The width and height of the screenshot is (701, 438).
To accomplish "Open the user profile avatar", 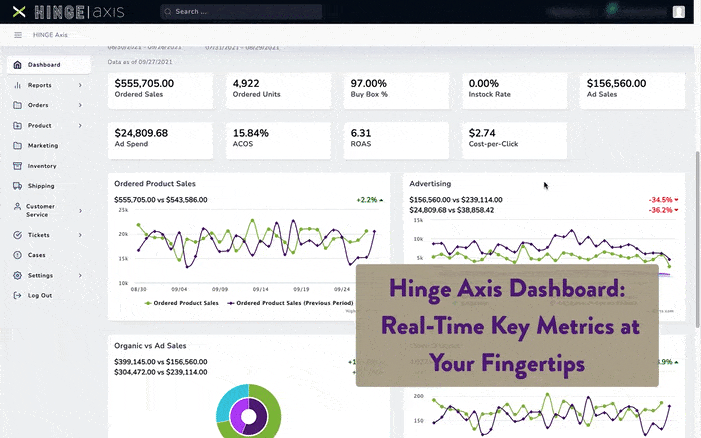I will (x=679, y=12).
